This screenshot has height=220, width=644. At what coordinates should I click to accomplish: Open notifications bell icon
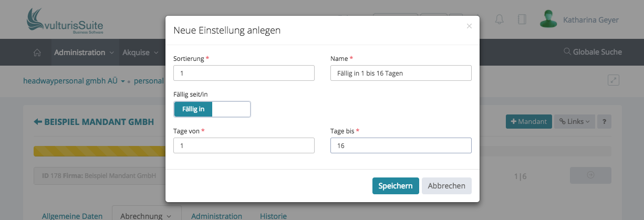coord(499,19)
